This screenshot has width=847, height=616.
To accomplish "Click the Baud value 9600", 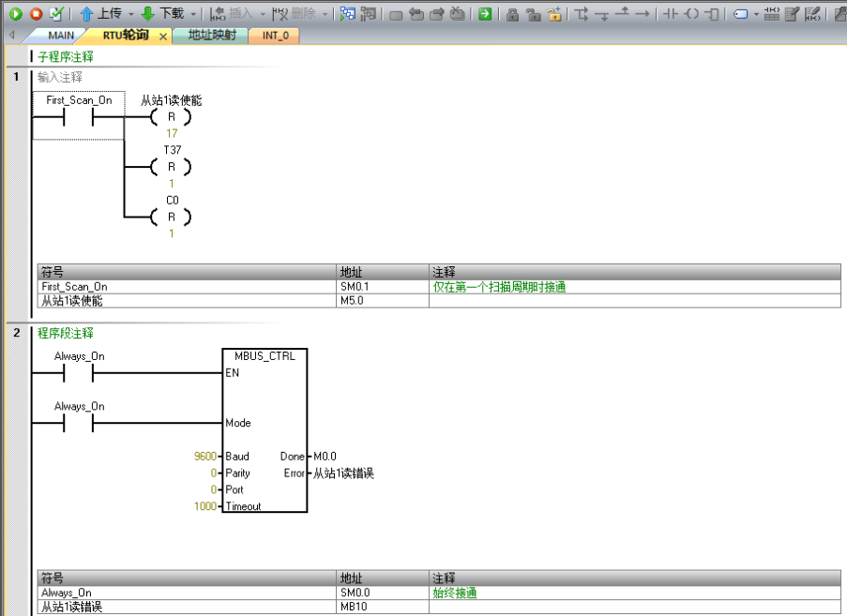I will tap(205, 457).
